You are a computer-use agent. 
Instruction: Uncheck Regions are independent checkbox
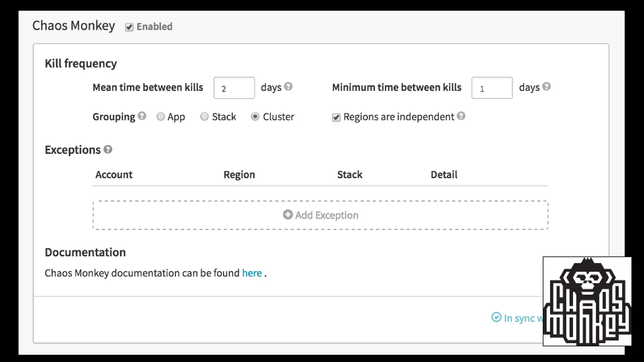[336, 117]
